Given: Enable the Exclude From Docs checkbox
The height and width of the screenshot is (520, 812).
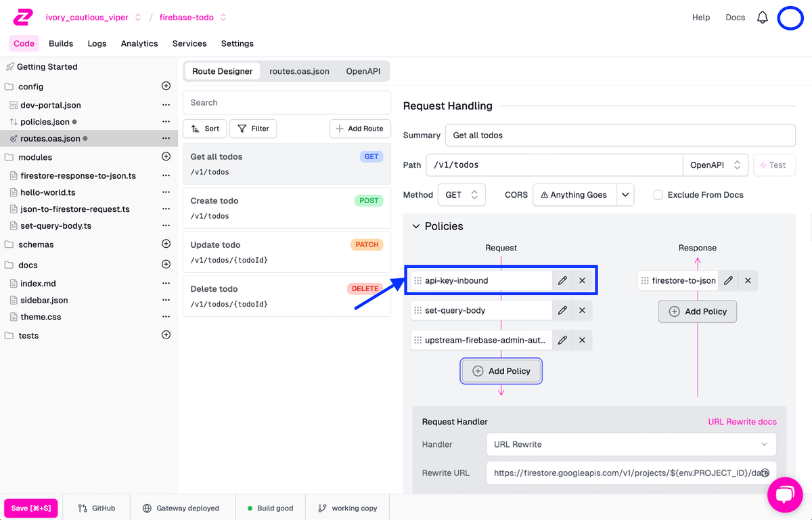Looking at the screenshot, I should coord(658,195).
